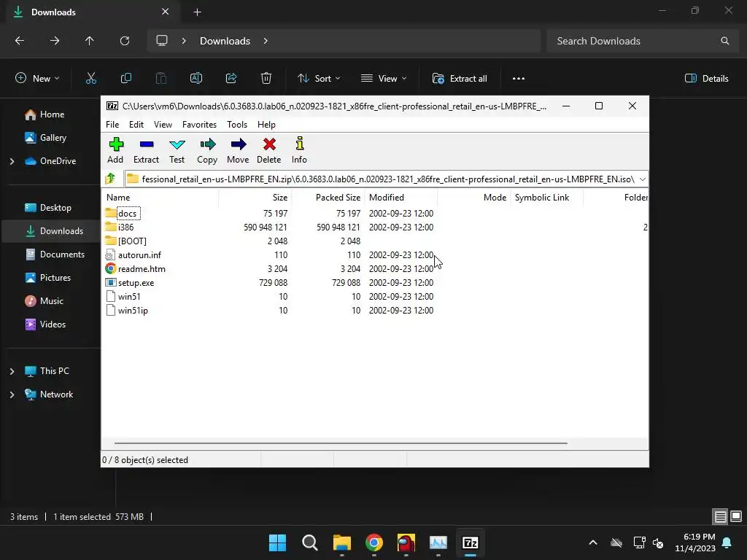747x560 pixels.
Task: Sort by Size column header
Action: click(255, 197)
